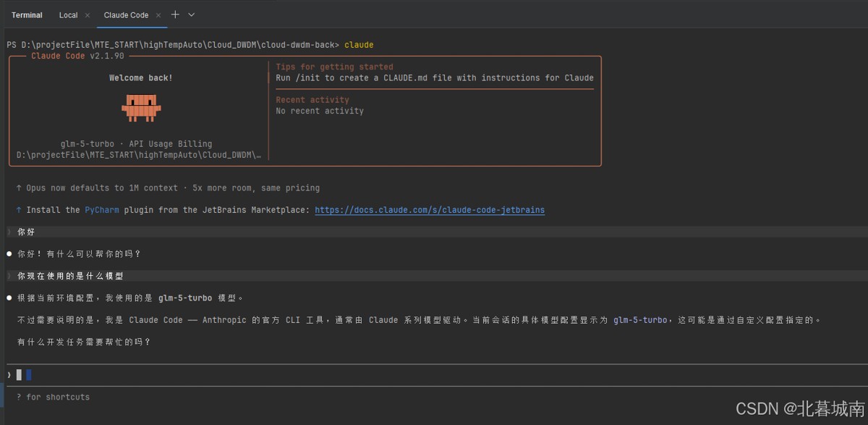Close the Local terminal tab
Image resolution: width=868 pixels, height=425 pixels.
click(87, 14)
